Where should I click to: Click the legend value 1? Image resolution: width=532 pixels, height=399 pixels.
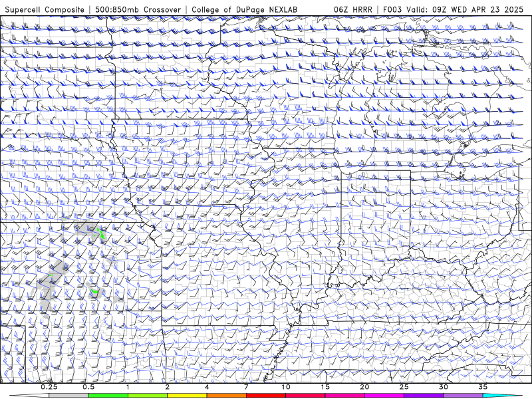click(128, 387)
